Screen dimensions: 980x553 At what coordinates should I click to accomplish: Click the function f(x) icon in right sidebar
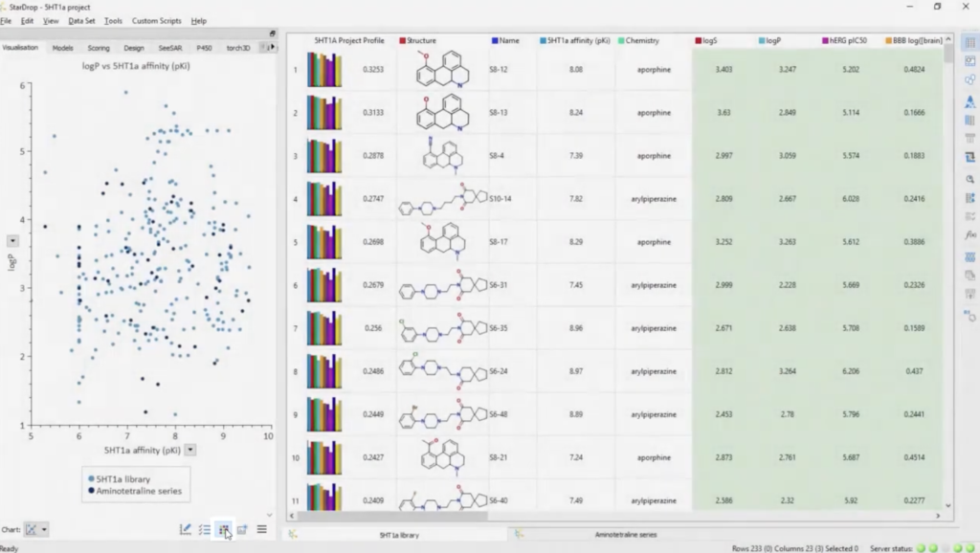point(970,234)
